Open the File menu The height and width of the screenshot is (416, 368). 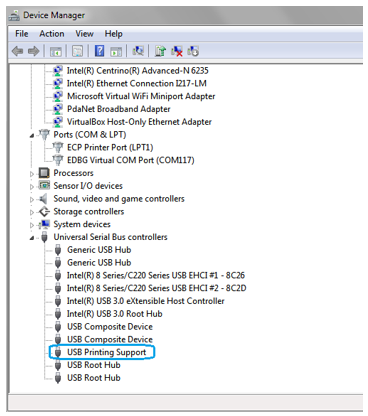pyautogui.click(x=22, y=34)
